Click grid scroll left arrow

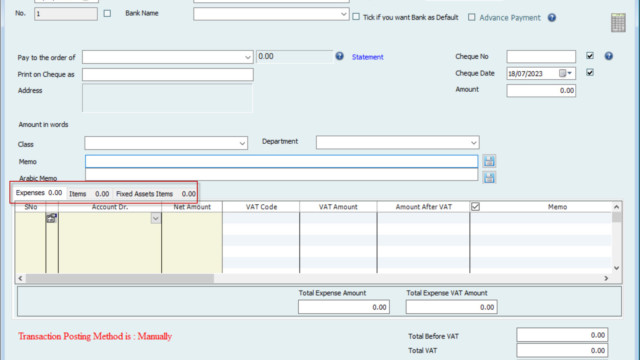20,278
